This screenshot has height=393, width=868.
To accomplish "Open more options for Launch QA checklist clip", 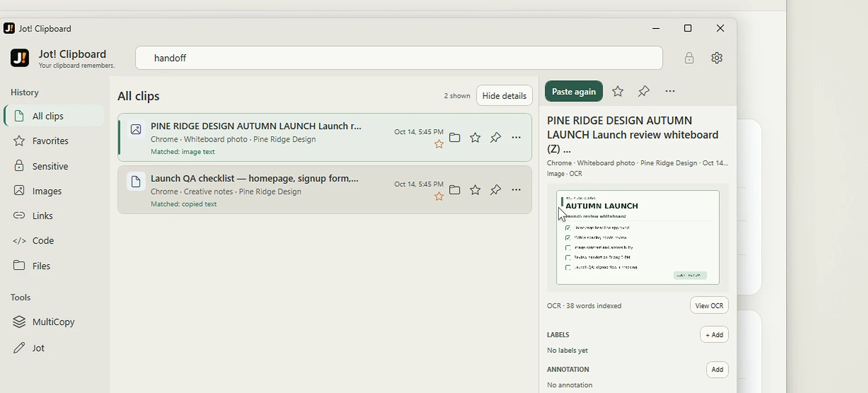I will (516, 190).
